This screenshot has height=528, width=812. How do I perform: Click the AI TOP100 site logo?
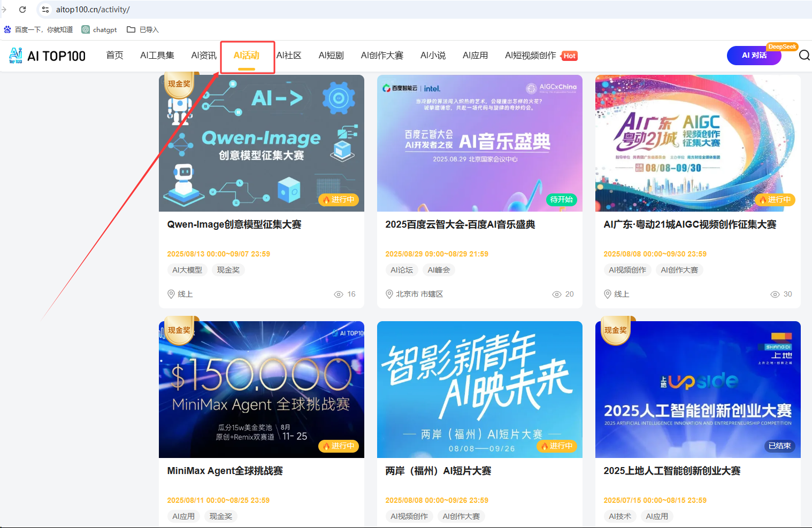(x=47, y=56)
